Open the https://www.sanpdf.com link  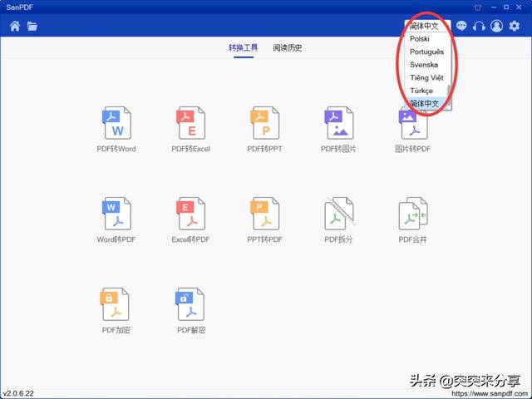[x=490, y=393]
